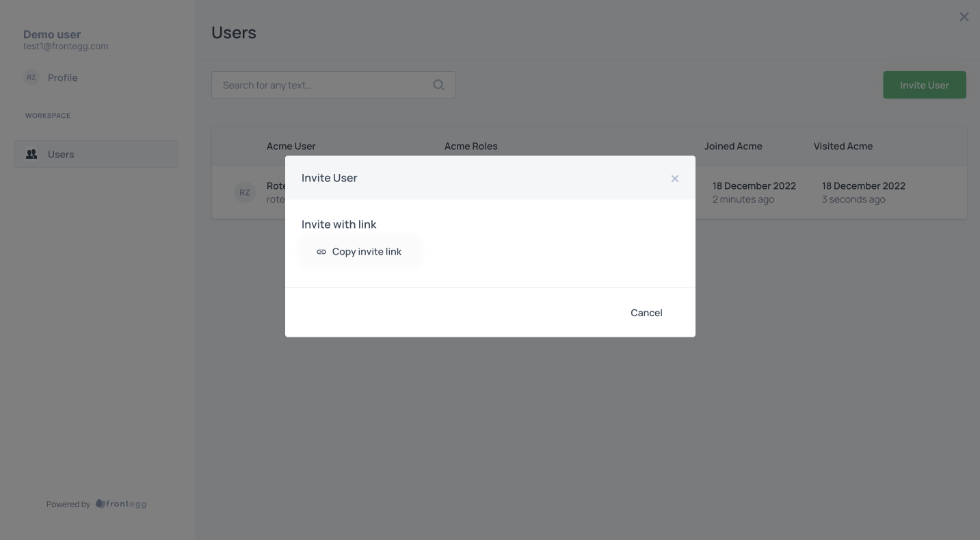Click the 18 December 2022 joined date
The height and width of the screenshot is (540, 980).
pyautogui.click(x=754, y=185)
